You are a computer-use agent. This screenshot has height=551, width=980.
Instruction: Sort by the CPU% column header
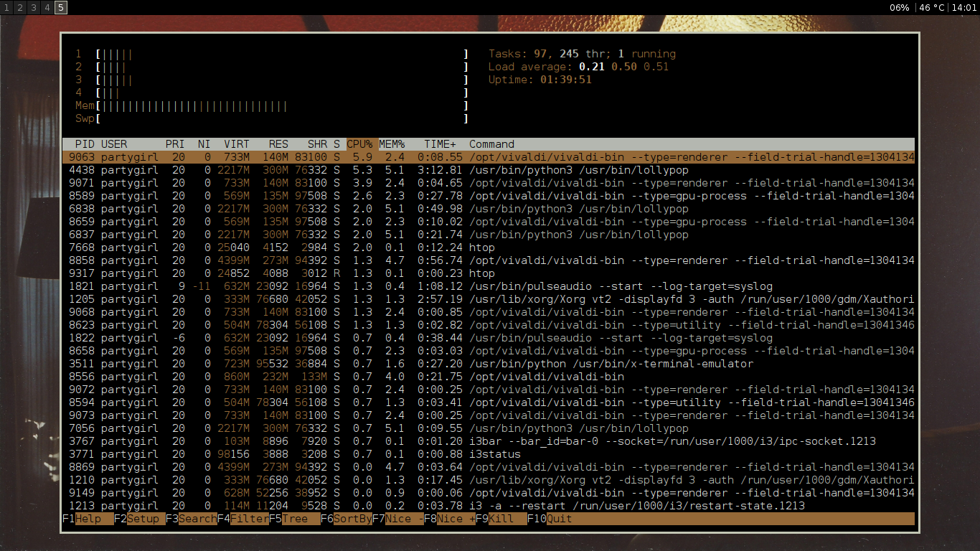coord(359,144)
